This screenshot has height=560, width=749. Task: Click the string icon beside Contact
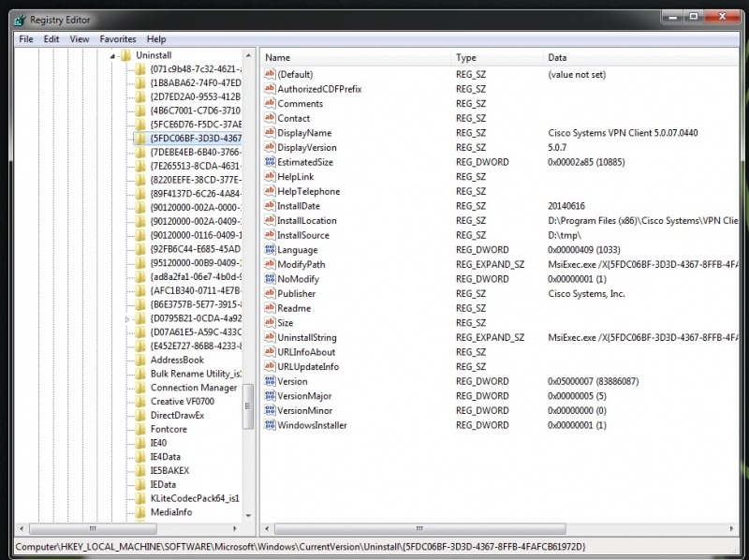[270, 118]
